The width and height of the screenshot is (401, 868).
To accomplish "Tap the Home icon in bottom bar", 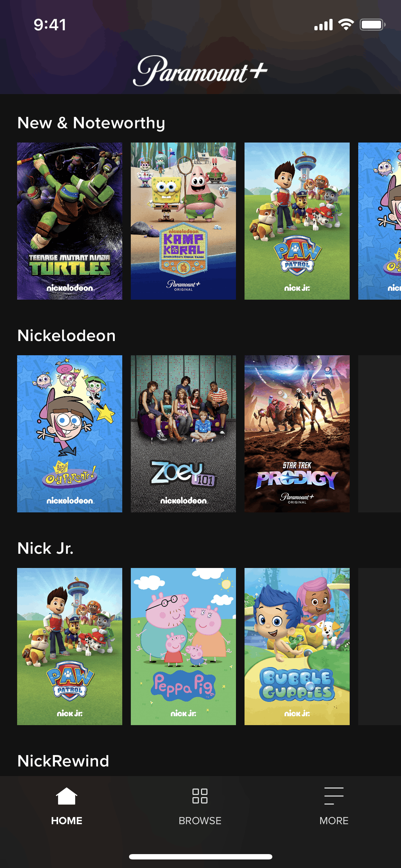I will tap(67, 796).
